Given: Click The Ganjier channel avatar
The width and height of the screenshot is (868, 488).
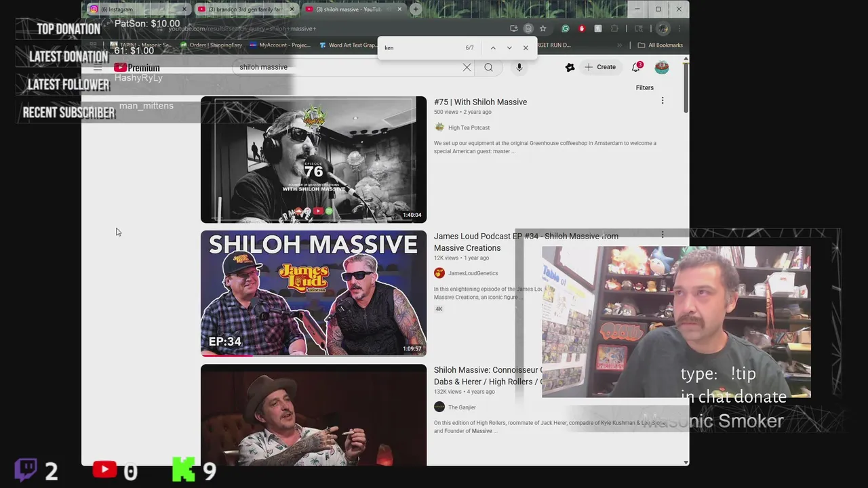Looking at the screenshot, I should click(x=439, y=407).
